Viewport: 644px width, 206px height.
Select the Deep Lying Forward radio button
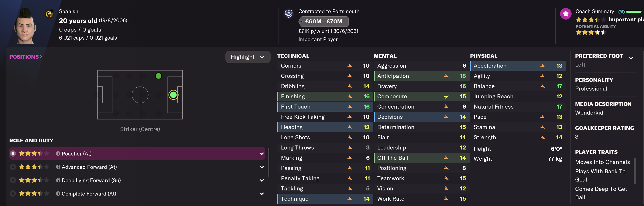13,180
